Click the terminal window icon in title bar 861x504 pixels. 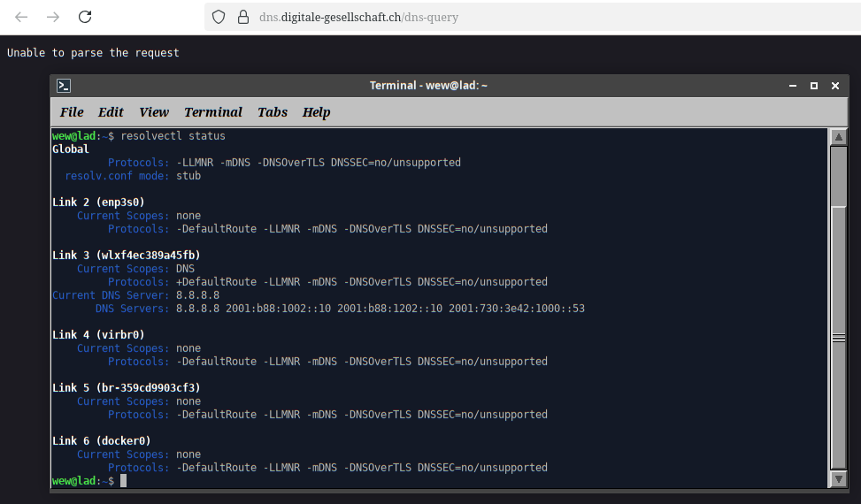[64, 86]
